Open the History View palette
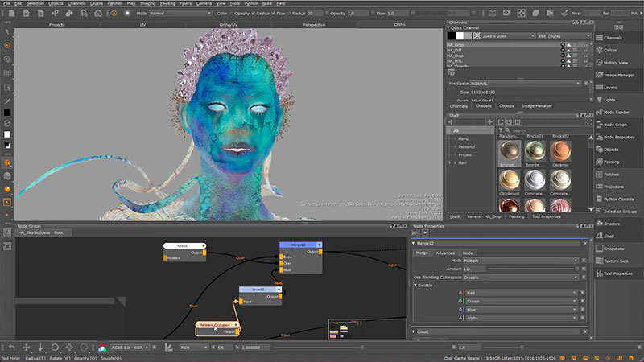 (617, 63)
